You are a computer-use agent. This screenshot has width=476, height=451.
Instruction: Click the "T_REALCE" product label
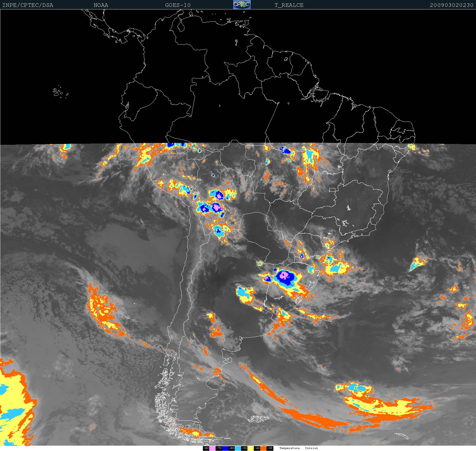pyautogui.click(x=289, y=5)
